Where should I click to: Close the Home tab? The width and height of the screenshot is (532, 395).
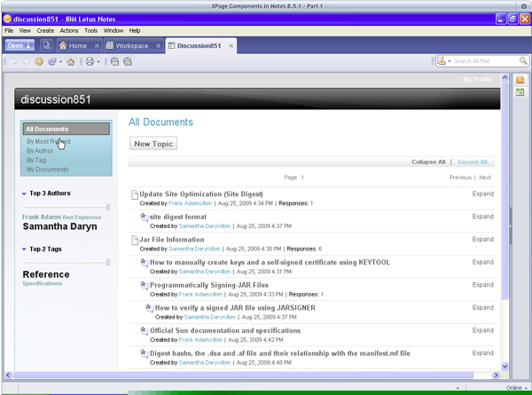[97, 45]
